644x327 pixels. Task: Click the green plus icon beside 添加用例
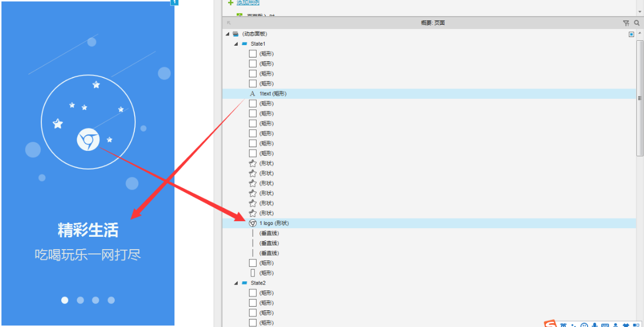click(x=231, y=3)
